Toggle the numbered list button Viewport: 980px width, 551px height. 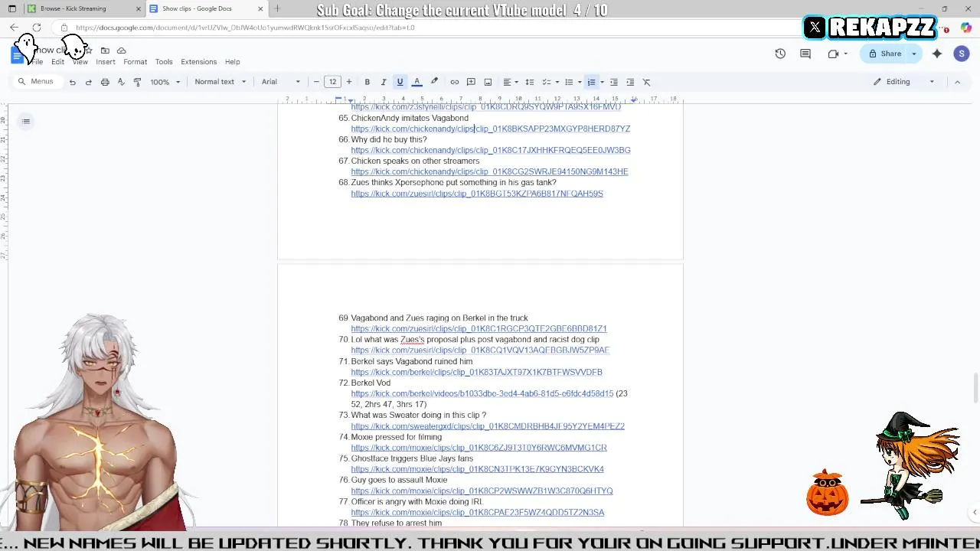(591, 82)
